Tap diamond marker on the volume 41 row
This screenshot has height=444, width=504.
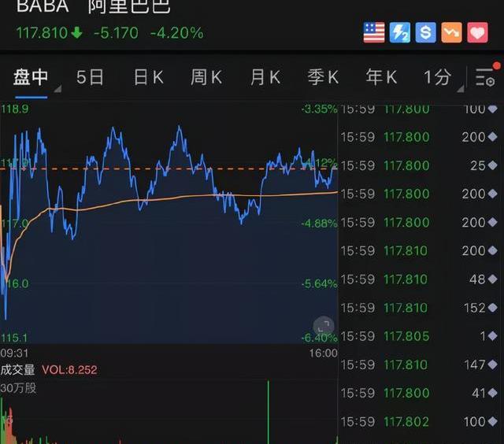coord(492,393)
